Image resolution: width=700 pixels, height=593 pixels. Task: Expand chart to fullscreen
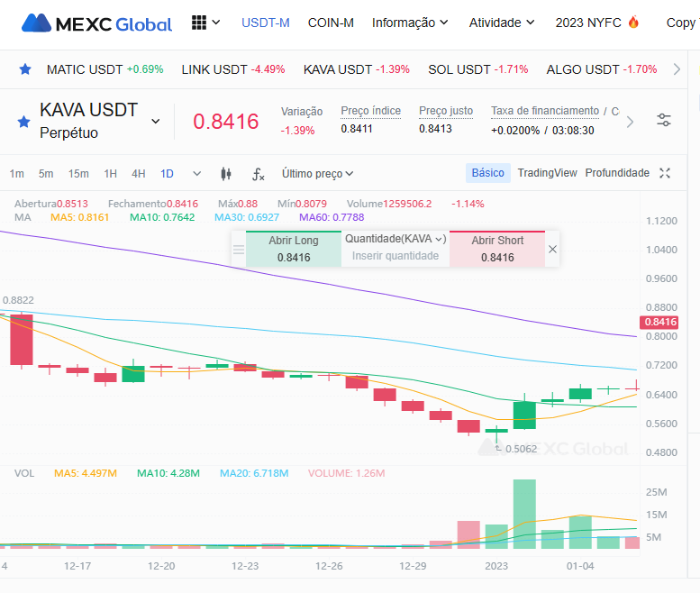(665, 173)
